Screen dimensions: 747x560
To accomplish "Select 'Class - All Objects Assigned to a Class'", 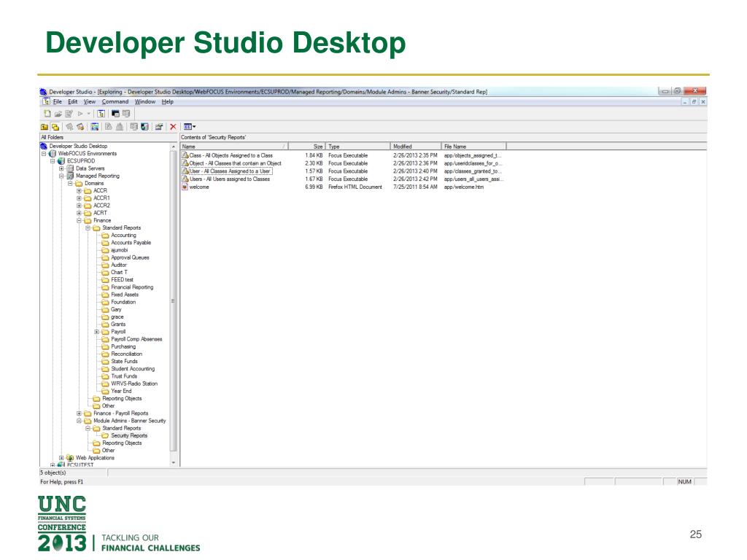I will [231, 156].
